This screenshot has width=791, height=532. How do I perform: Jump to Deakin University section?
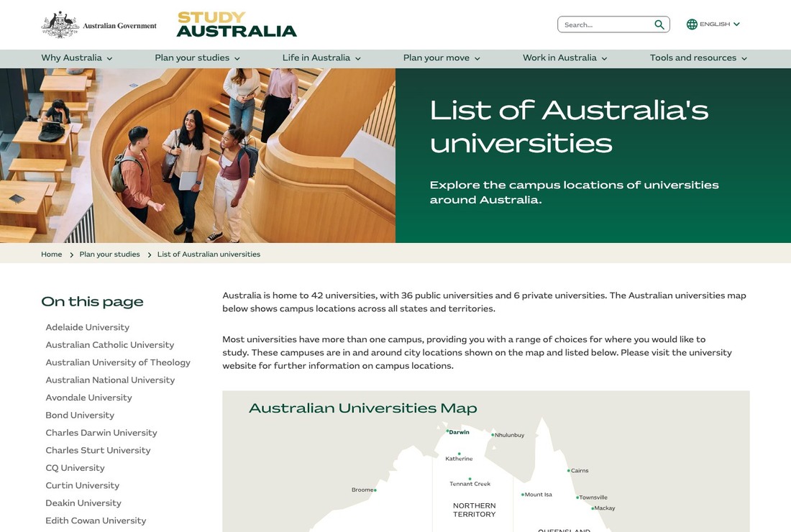(83, 503)
